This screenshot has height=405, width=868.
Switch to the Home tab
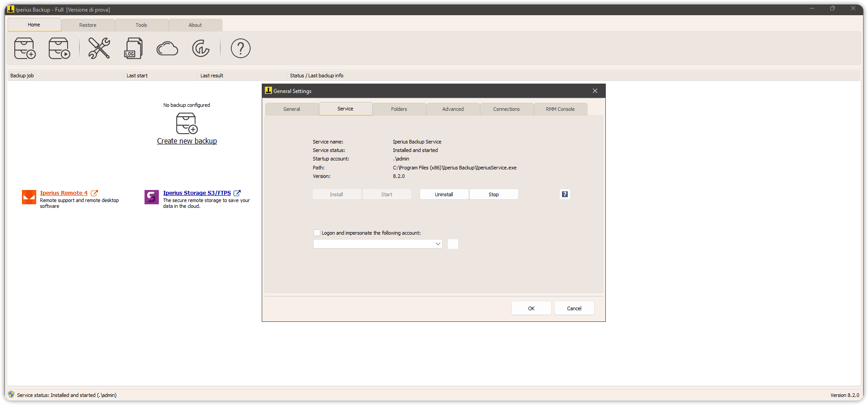tap(34, 25)
